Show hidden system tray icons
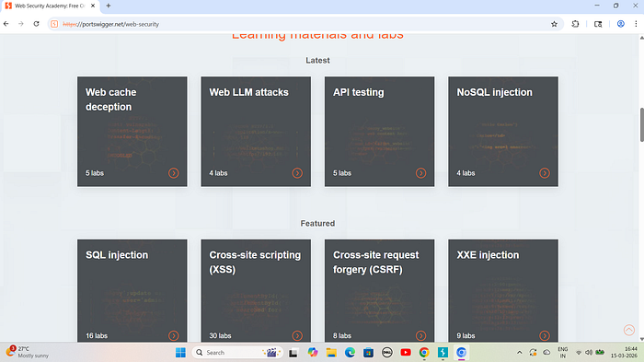This screenshot has height=362, width=644. pyautogui.click(x=520, y=353)
